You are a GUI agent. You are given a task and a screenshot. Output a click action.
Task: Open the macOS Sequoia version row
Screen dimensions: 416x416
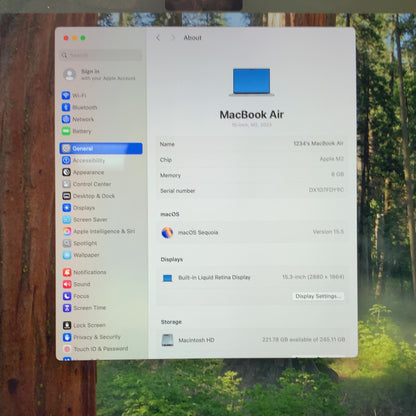pos(252,232)
